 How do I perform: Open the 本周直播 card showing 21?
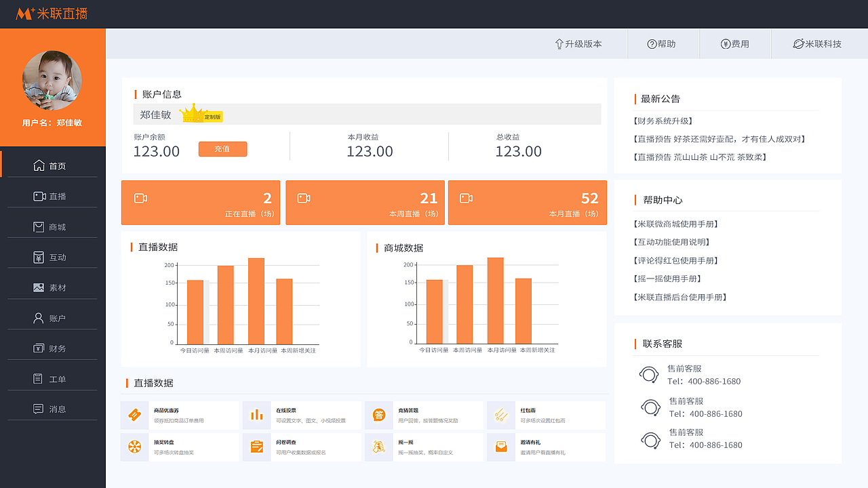[x=365, y=203]
